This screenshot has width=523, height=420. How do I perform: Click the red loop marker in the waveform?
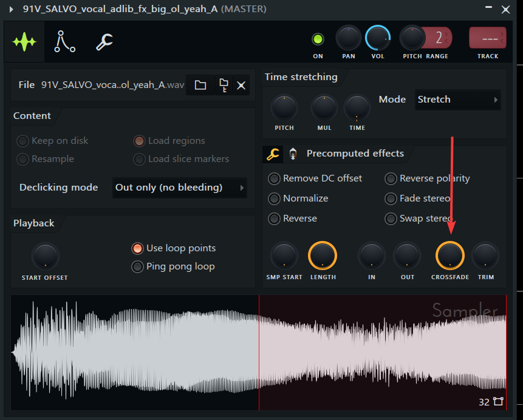259,351
